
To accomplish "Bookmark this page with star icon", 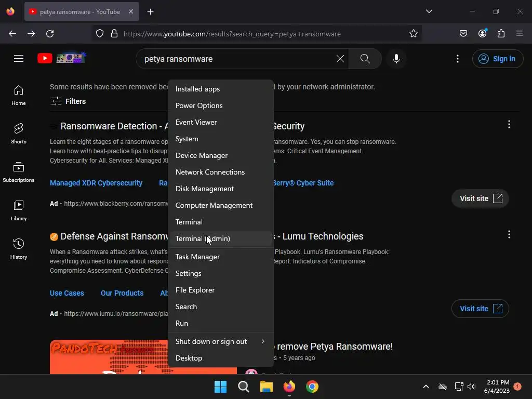I will (x=413, y=34).
